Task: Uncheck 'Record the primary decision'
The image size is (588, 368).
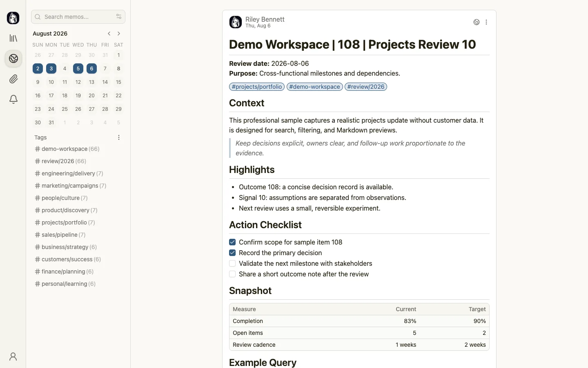Action: point(232,253)
